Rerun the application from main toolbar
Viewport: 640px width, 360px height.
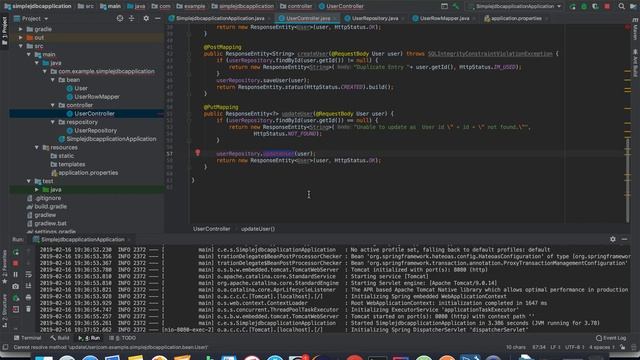click(x=573, y=7)
